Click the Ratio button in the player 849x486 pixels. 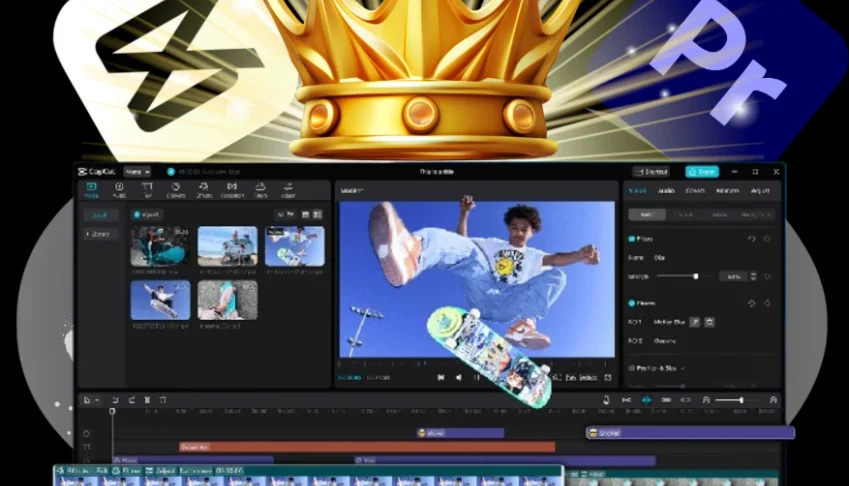[588, 377]
